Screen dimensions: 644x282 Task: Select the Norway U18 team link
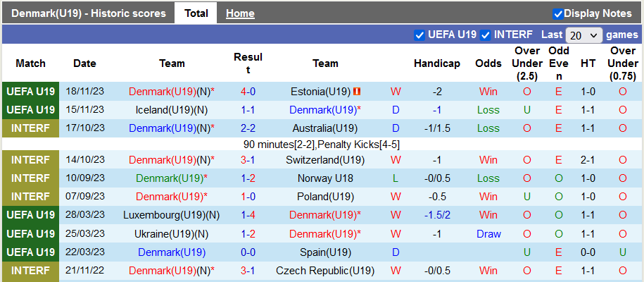pos(325,178)
